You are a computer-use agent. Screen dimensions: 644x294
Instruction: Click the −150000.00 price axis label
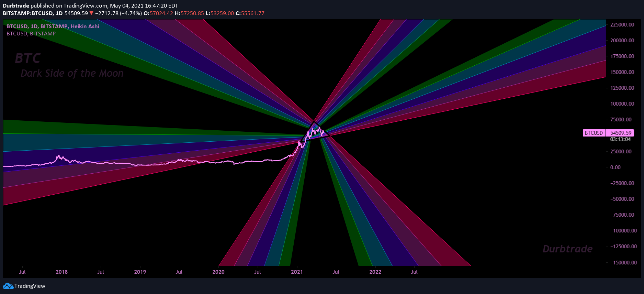coord(623,263)
